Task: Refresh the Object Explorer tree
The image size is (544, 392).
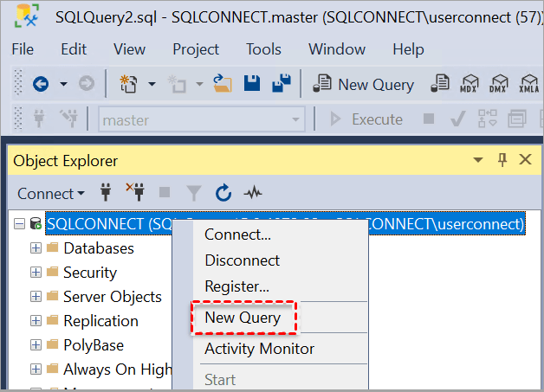Action: coord(223,193)
